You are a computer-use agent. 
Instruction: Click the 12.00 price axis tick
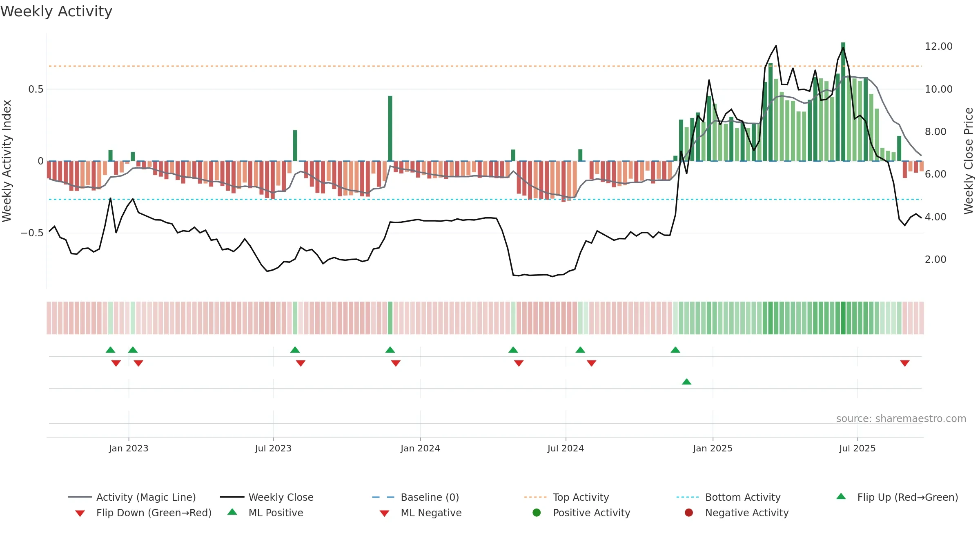[939, 47]
